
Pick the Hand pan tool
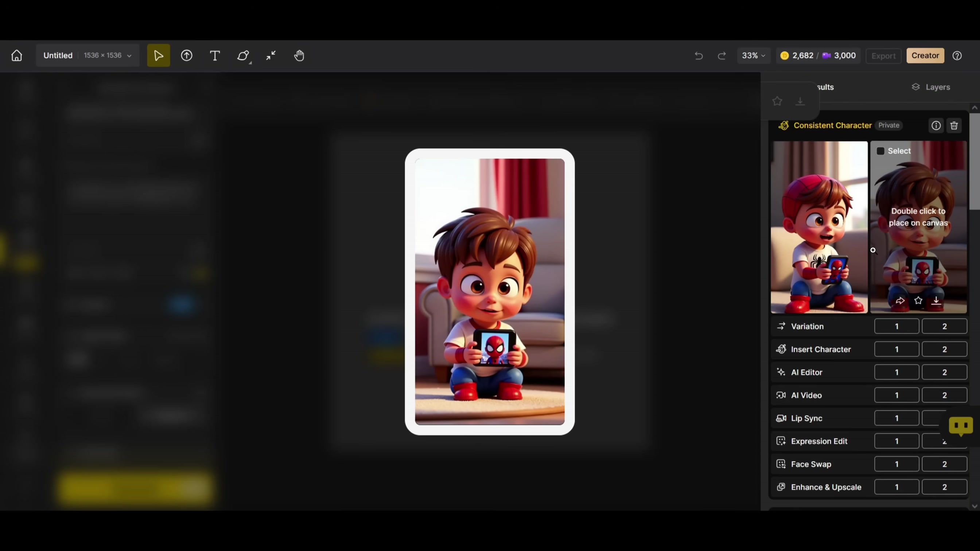299,55
